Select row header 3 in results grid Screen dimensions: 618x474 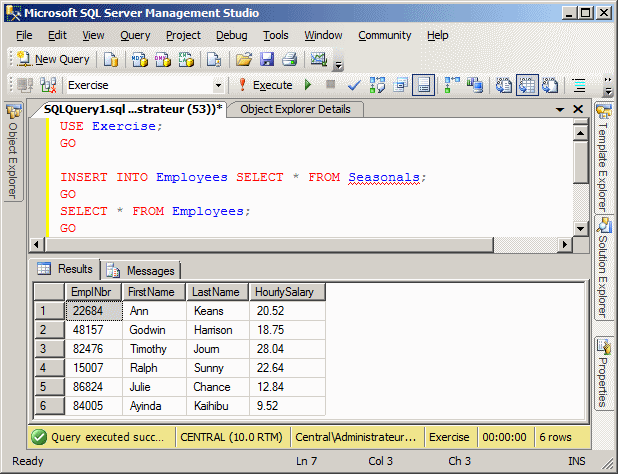click(x=49, y=349)
